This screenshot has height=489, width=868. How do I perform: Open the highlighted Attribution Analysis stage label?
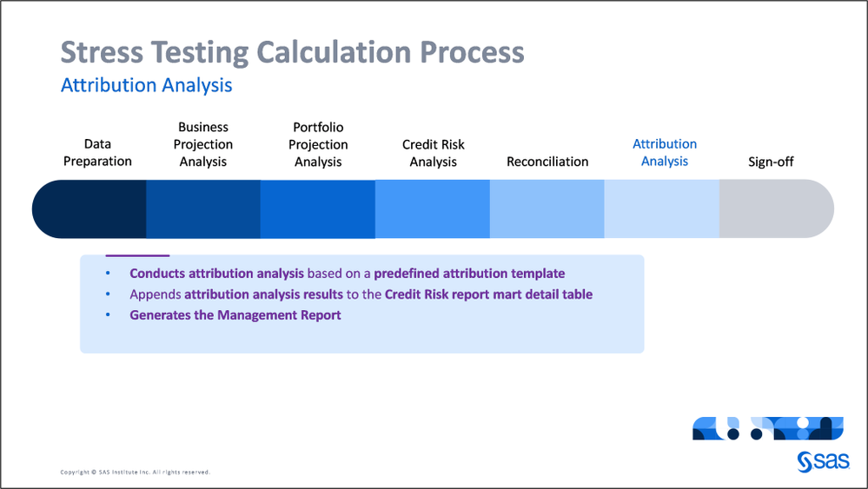click(x=665, y=153)
